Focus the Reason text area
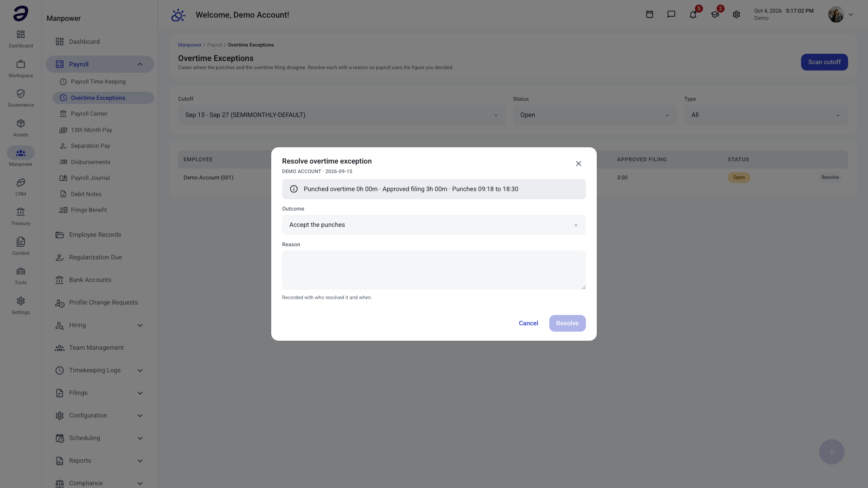 point(434,270)
